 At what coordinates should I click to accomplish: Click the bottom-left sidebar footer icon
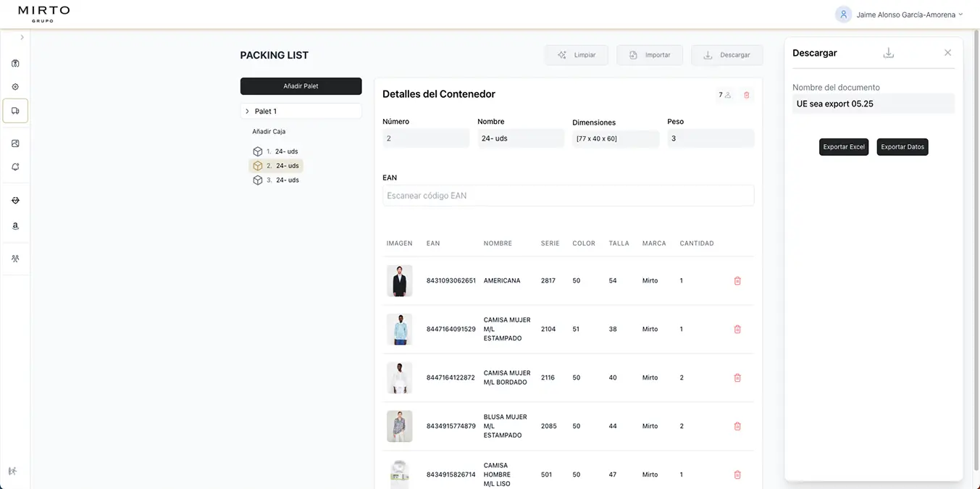(x=12, y=471)
